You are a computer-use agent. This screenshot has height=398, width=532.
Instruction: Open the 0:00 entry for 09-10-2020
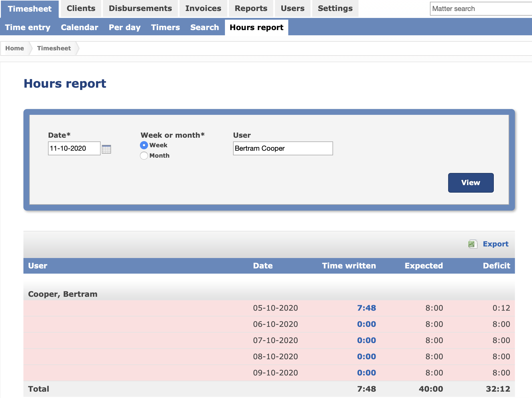367,373
